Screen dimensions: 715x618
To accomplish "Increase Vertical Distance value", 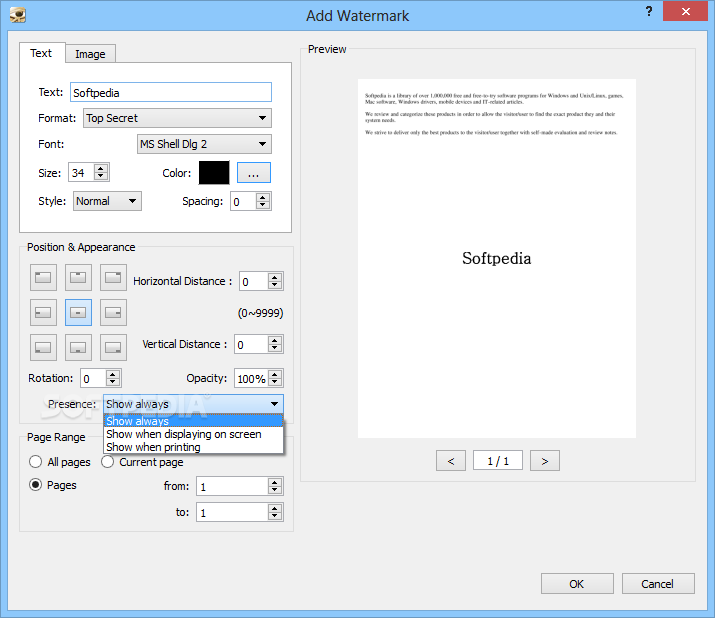I will tap(275, 340).
